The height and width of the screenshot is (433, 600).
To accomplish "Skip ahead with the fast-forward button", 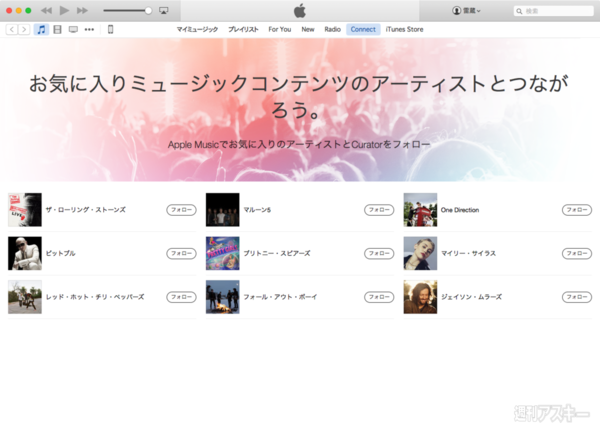I will point(82,11).
